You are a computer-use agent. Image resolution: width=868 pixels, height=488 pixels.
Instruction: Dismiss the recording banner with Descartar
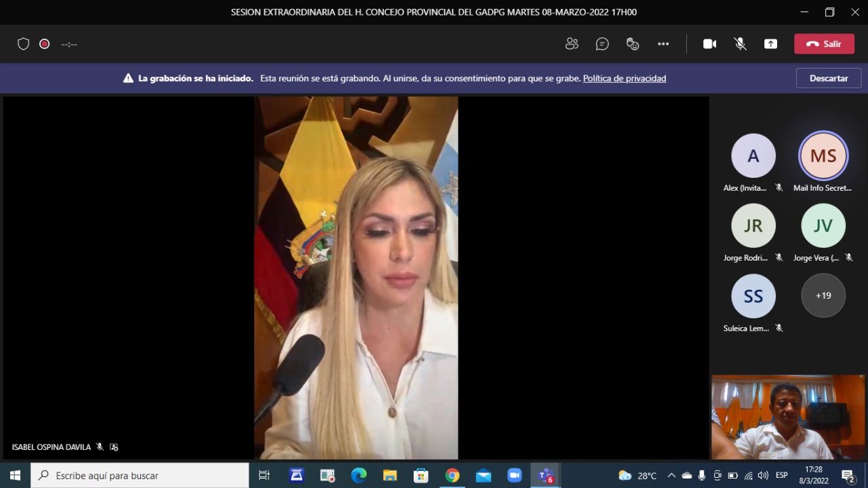(828, 78)
